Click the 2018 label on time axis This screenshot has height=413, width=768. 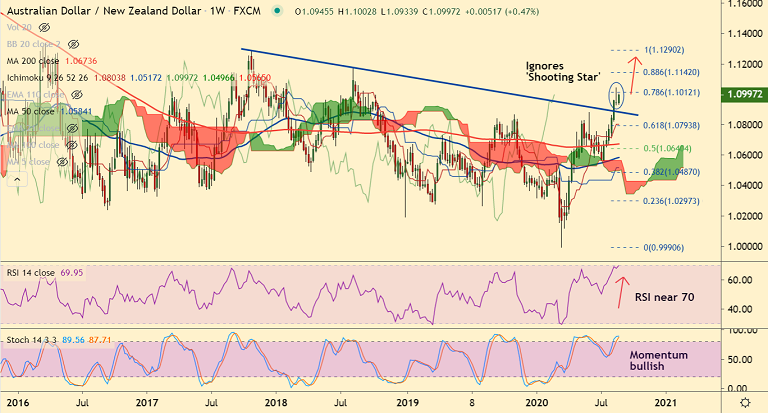pos(276,403)
